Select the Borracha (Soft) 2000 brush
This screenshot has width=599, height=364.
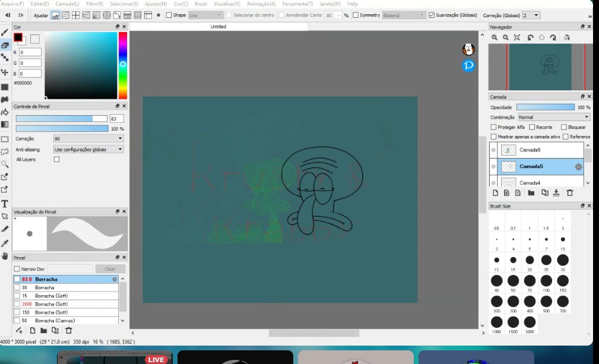click(66, 304)
